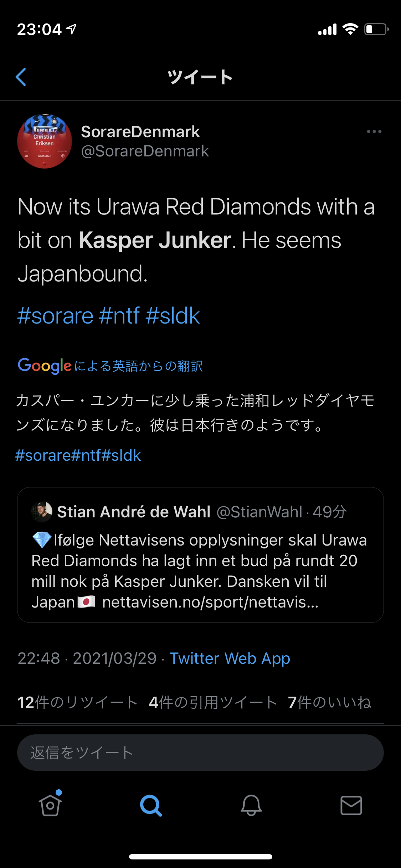The height and width of the screenshot is (868, 401).
Task: Tap the translated #sorare hashtag
Action: (x=43, y=455)
